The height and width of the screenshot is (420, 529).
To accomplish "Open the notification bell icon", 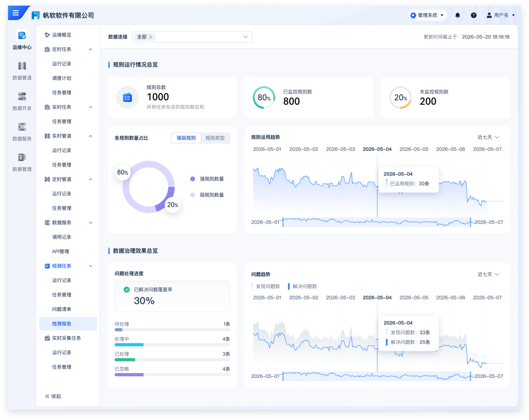I will click(x=457, y=15).
